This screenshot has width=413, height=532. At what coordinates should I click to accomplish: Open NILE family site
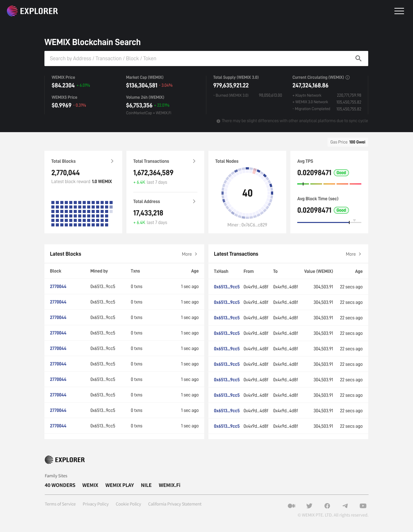point(146,485)
